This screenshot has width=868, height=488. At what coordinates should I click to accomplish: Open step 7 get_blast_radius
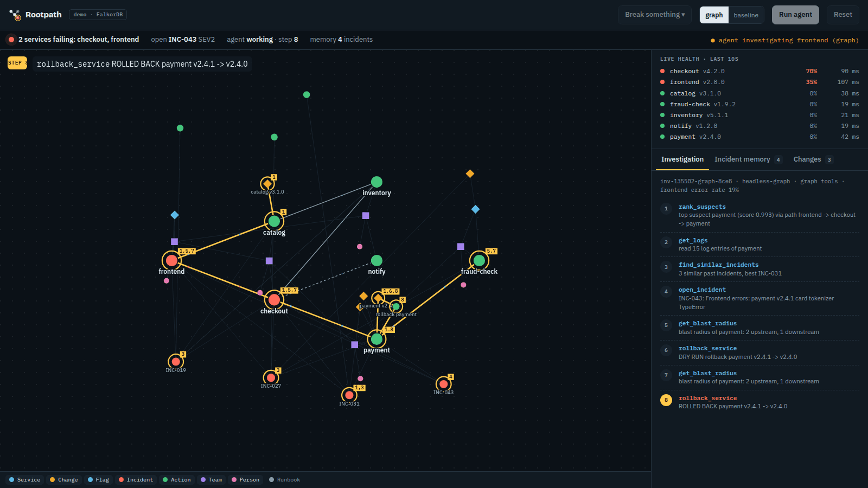point(759,377)
